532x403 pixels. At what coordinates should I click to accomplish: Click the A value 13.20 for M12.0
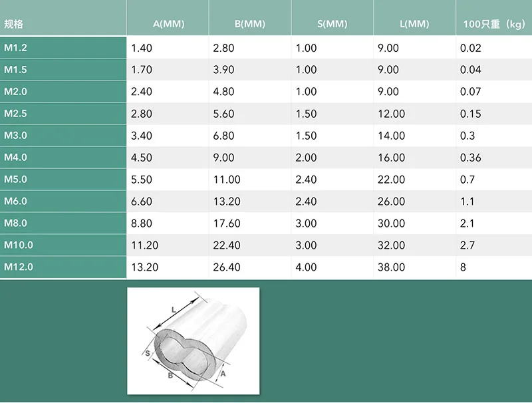[x=144, y=267]
